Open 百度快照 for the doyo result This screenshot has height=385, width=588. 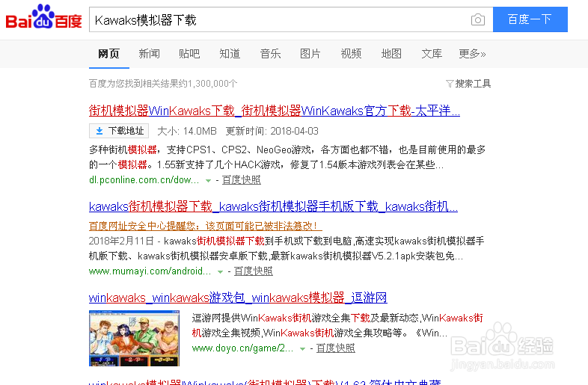335,348
